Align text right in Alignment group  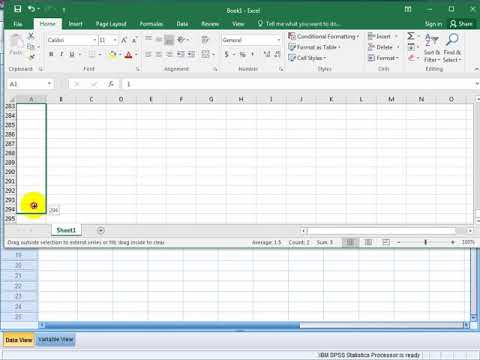click(169, 54)
